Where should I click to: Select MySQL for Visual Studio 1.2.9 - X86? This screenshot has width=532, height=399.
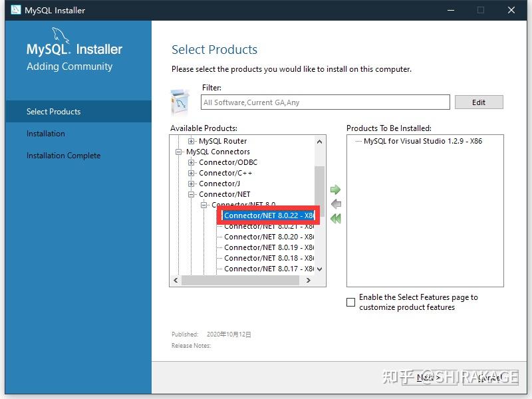click(423, 141)
